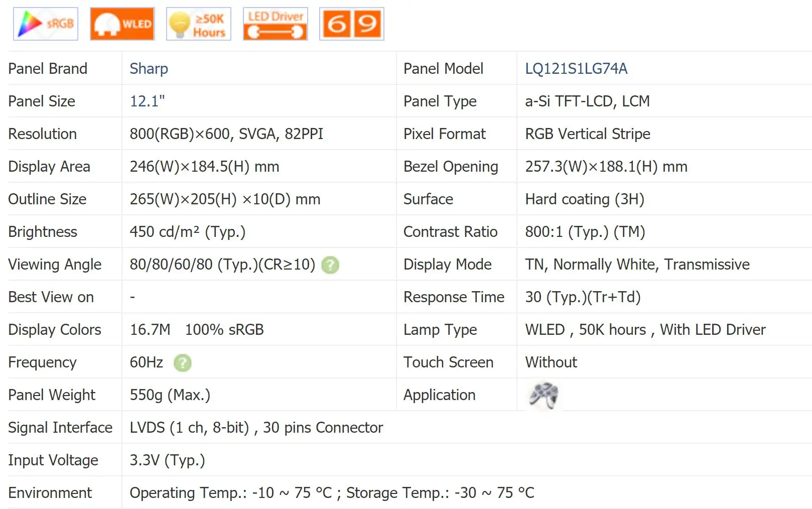Select the RGB Vertical Stripe pixel format value
This screenshot has height=509, width=812.
coord(588,134)
